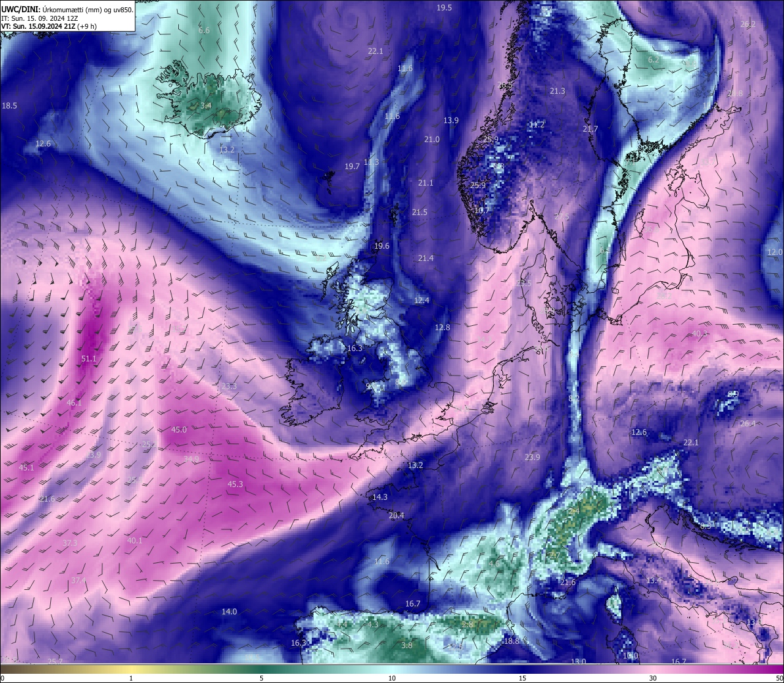
Task: Click the legend tick labeled 1
Action: click(x=131, y=678)
